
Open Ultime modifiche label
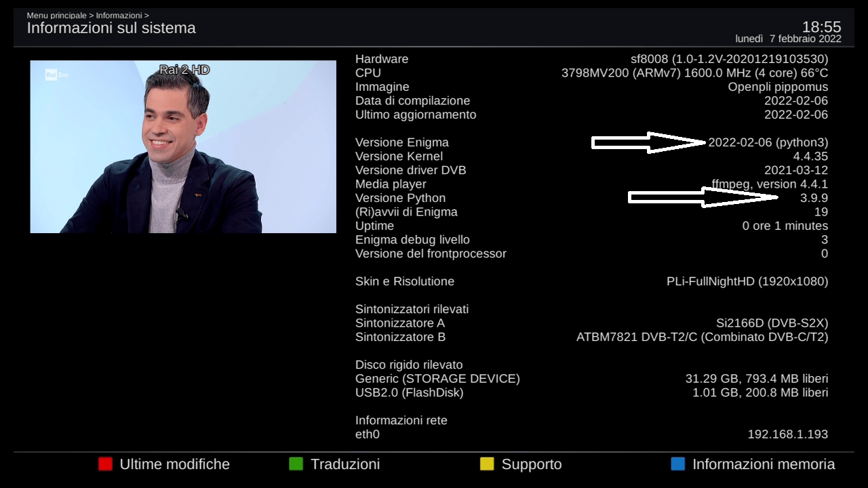[175, 464]
